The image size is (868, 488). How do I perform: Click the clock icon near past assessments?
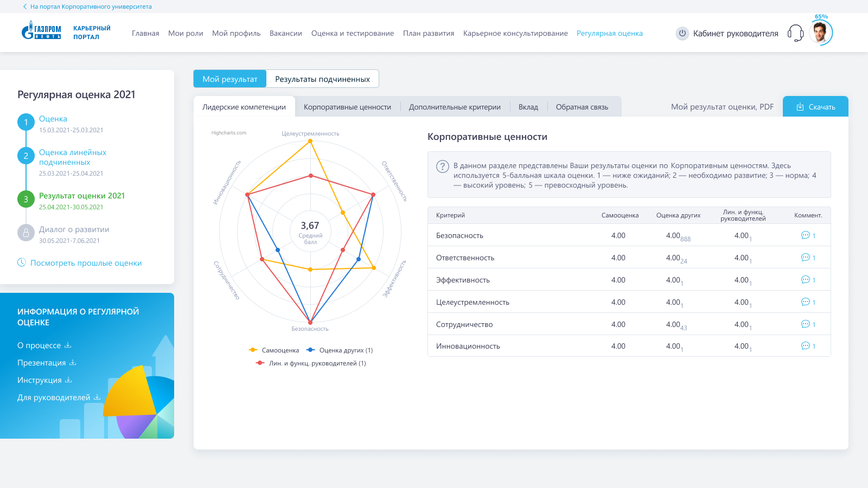(22, 262)
